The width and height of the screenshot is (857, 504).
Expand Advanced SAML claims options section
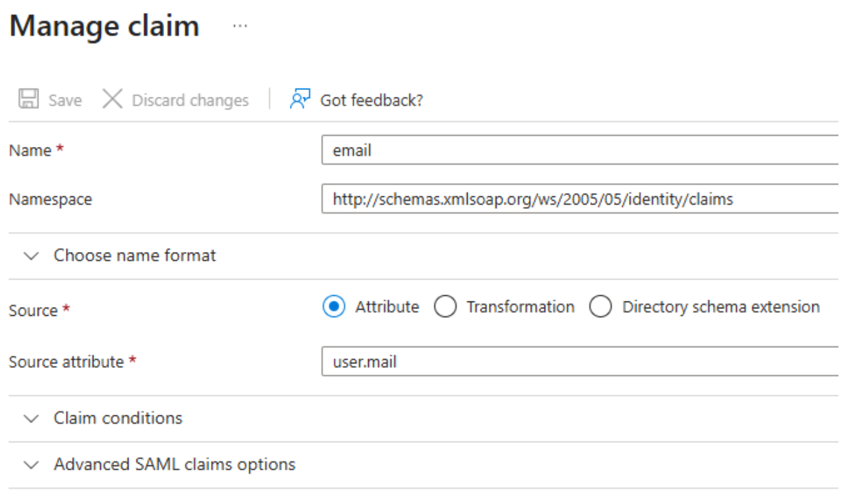[x=423, y=465]
